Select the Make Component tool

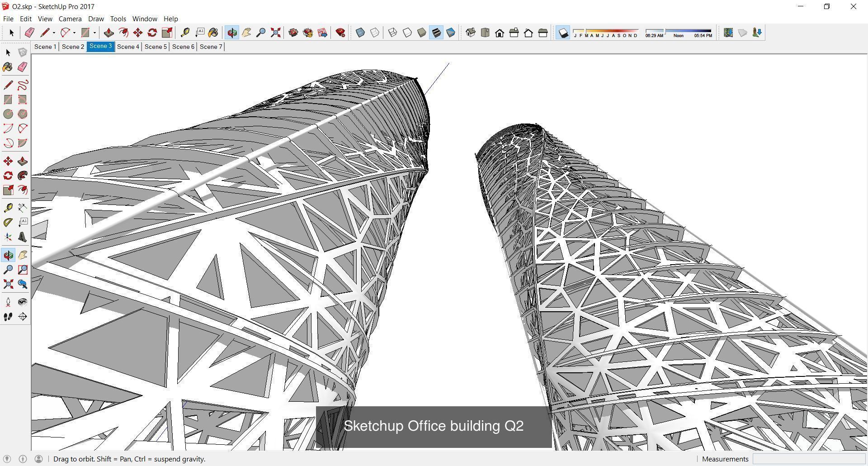point(22,52)
